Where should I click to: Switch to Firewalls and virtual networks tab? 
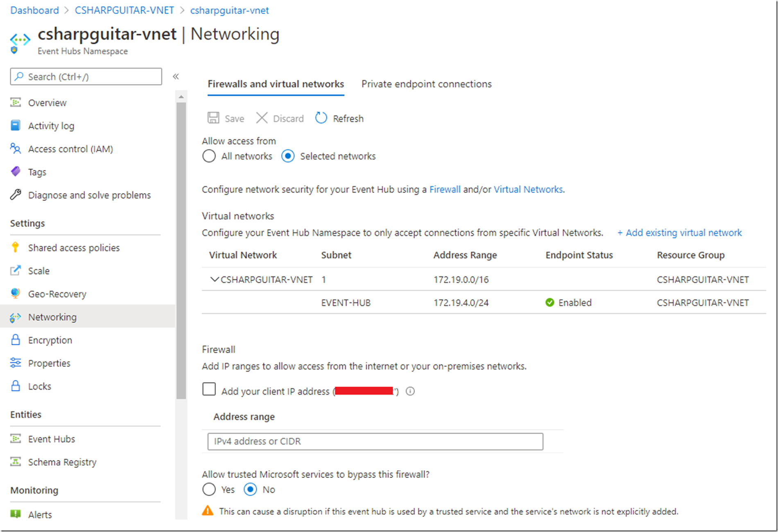[276, 84]
